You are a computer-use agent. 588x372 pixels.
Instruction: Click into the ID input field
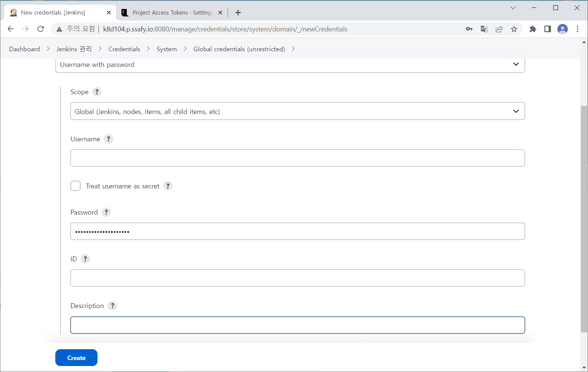[x=298, y=278]
